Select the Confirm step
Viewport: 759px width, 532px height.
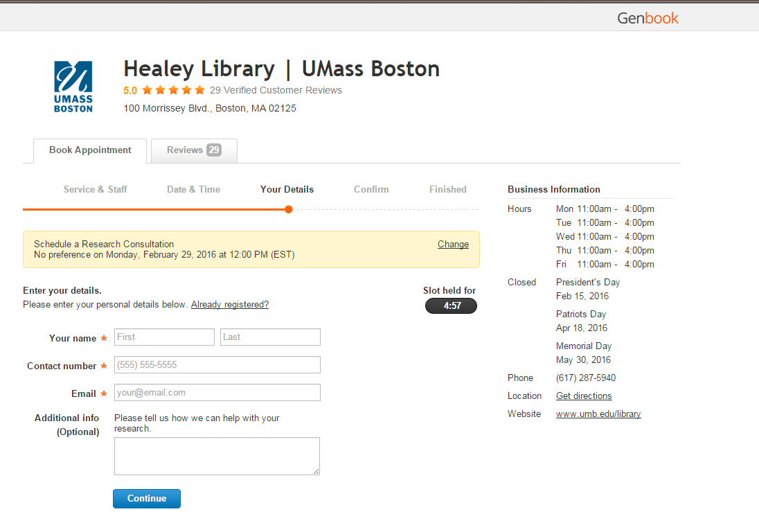click(371, 189)
